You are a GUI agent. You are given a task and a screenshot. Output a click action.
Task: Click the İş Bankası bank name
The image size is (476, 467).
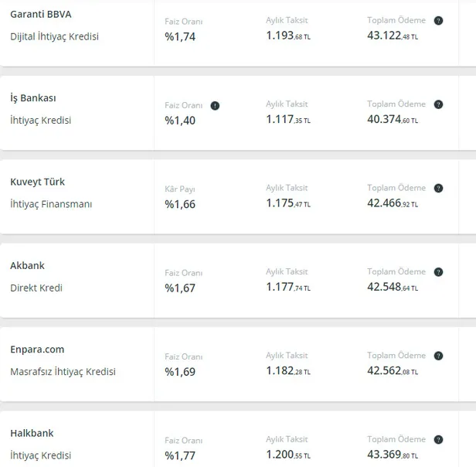click(33, 98)
